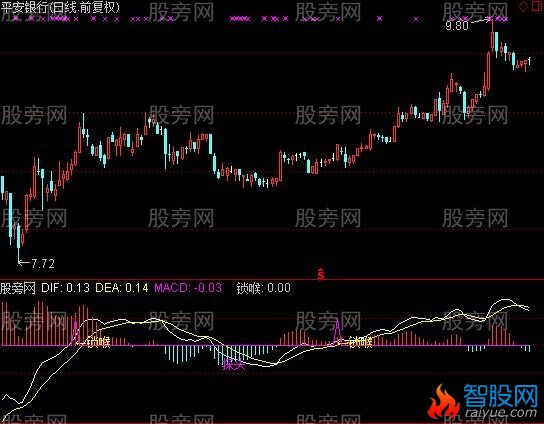Click the 7.72 low price label
This screenshot has width=544, height=424.
coord(43,264)
